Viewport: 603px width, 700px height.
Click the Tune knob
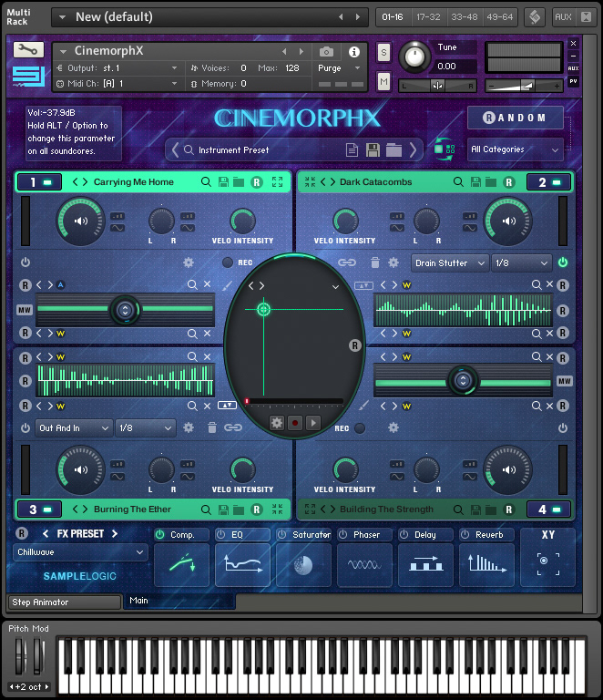(x=414, y=57)
